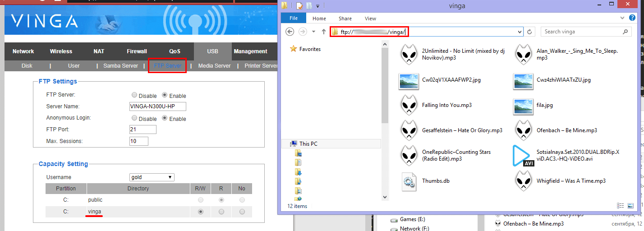
Task: Click the Up one level arrow
Action: (x=323, y=32)
